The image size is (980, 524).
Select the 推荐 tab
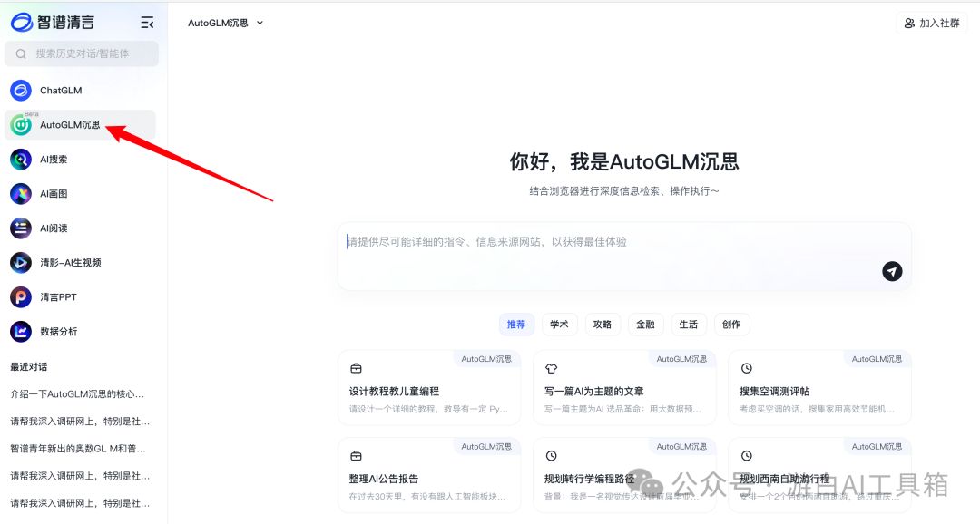(516, 325)
